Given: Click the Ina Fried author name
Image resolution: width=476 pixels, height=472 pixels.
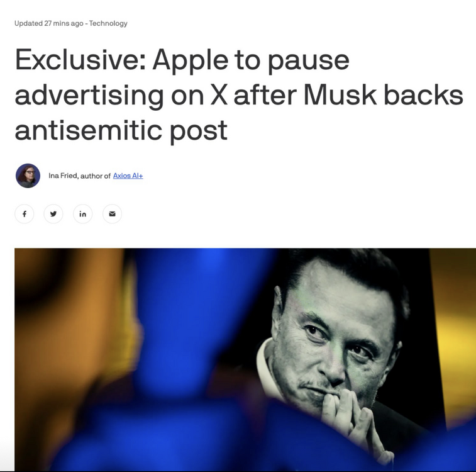Looking at the screenshot, I should [63, 176].
